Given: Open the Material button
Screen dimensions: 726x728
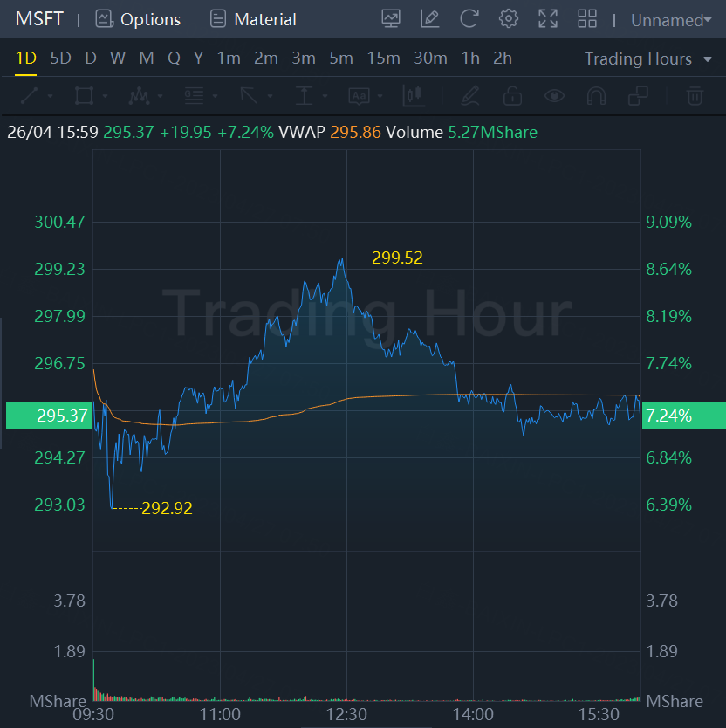Looking at the screenshot, I should (x=253, y=19).
